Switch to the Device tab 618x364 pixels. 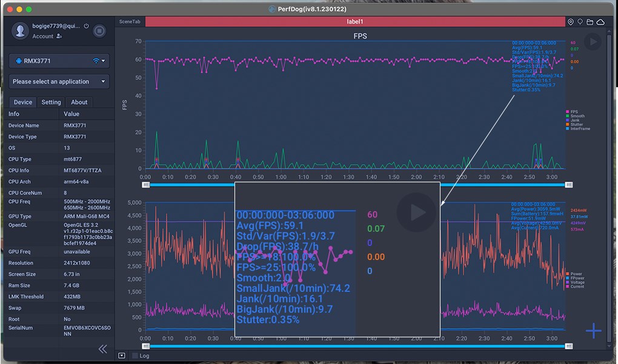[23, 102]
